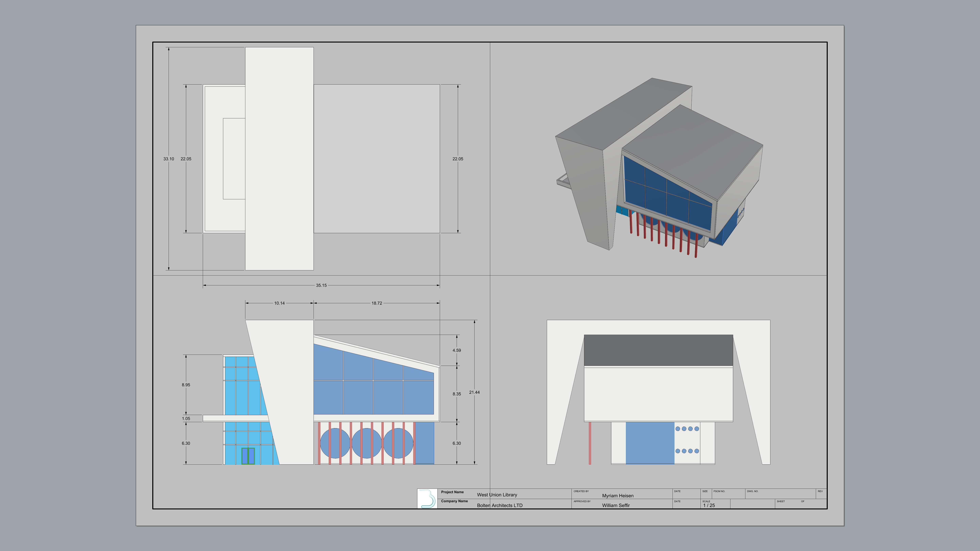Select the red column in side elevation
This screenshot has width=980, height=551.
[590, 443]
